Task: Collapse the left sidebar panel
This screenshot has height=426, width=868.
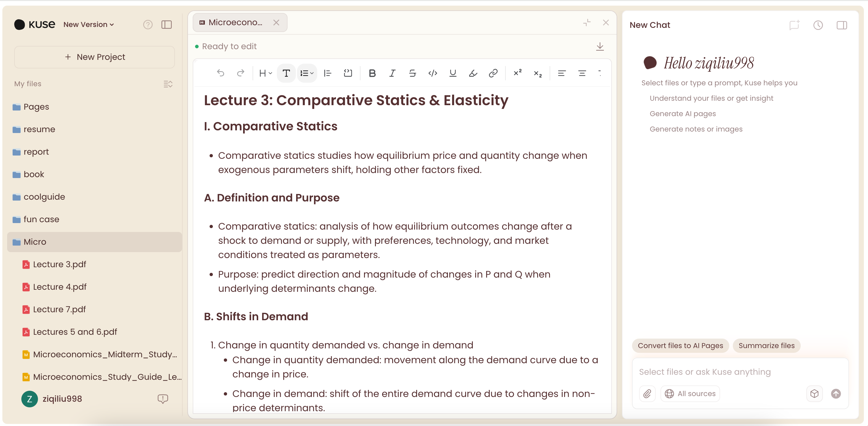Action: point(167,24)
